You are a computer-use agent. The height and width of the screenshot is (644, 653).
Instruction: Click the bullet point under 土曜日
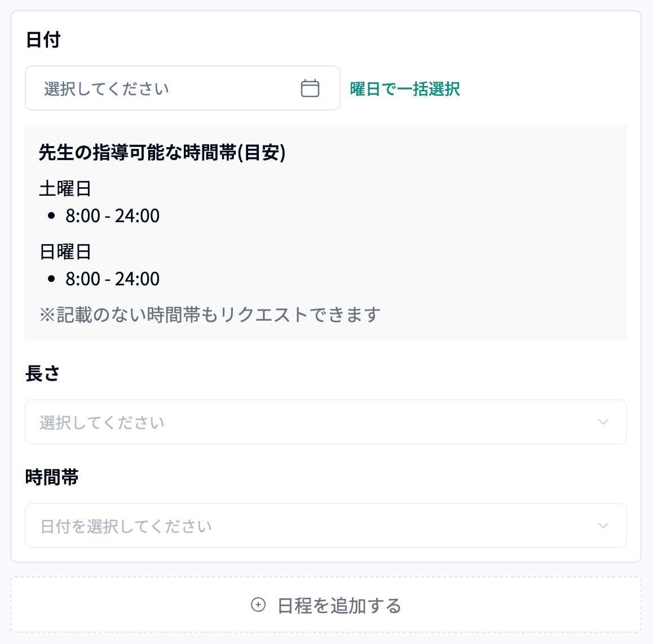coord(52,216)
